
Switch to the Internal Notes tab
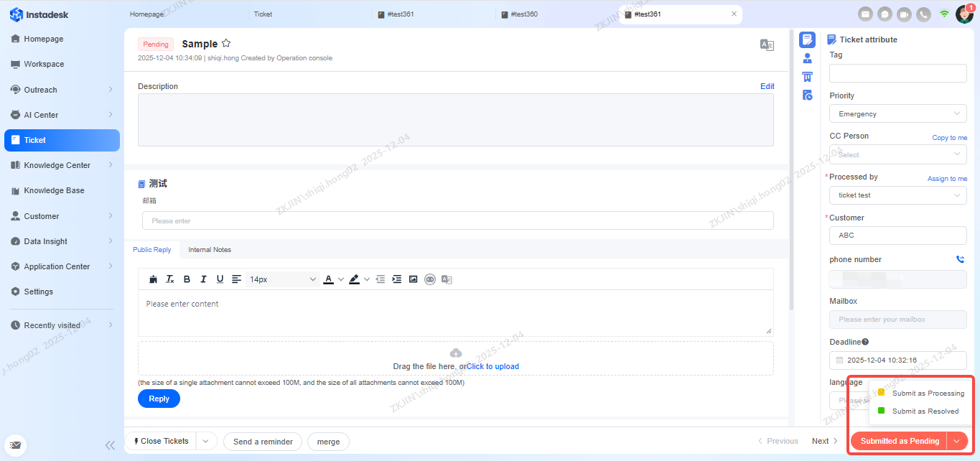click(210, 250)
